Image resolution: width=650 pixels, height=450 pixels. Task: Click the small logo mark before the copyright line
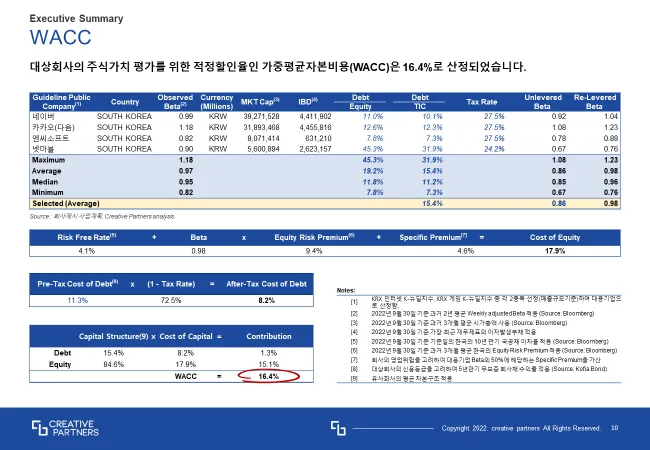(338, 428)
